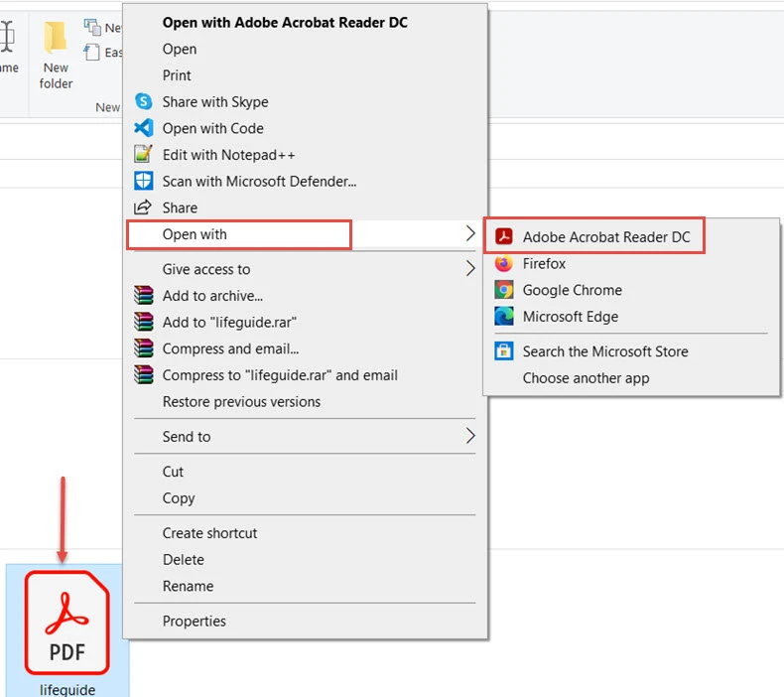The height and width of the screenshot is (697, 784).
Task: Select the lifeguide PDF file icon
Action: (67, 623)
